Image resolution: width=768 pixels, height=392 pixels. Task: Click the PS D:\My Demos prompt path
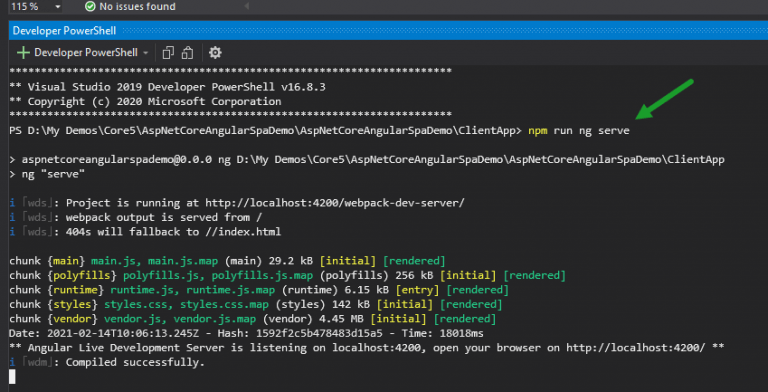tap(265, 131)
